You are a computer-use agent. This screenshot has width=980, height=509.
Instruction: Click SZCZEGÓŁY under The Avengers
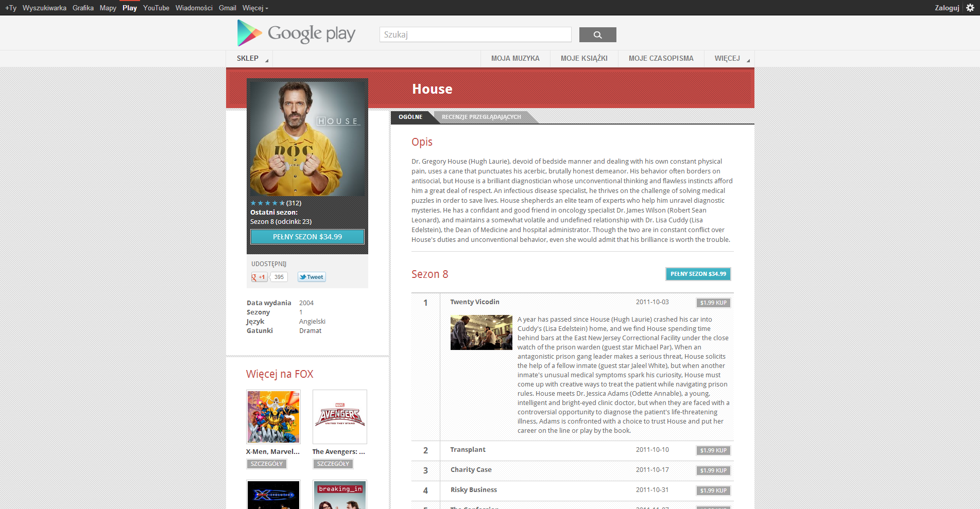tap(333, 464)
